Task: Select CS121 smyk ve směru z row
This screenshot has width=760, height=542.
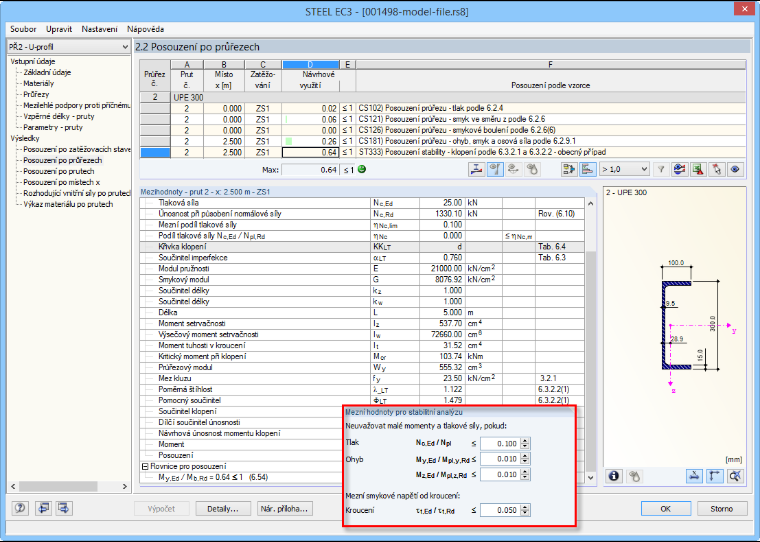Action: coord(443,119)
